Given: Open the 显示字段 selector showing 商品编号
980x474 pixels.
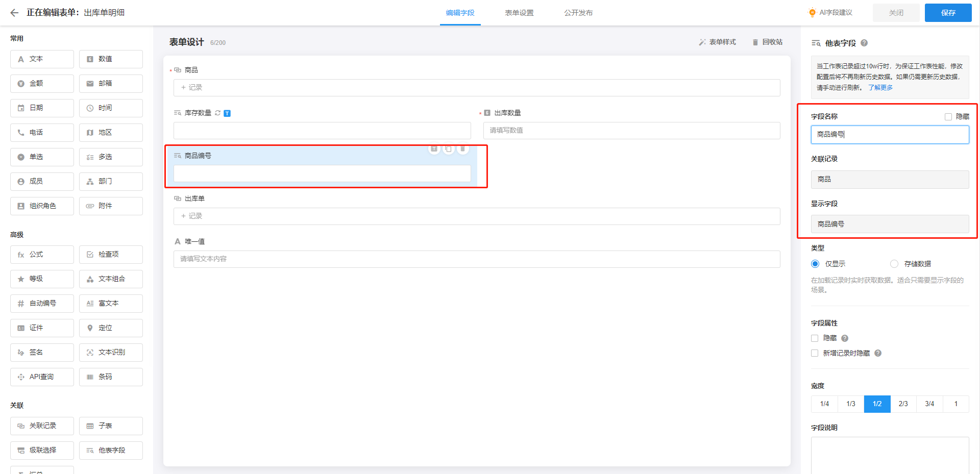Looking at the screenshot, I should [x=889, y=224].
